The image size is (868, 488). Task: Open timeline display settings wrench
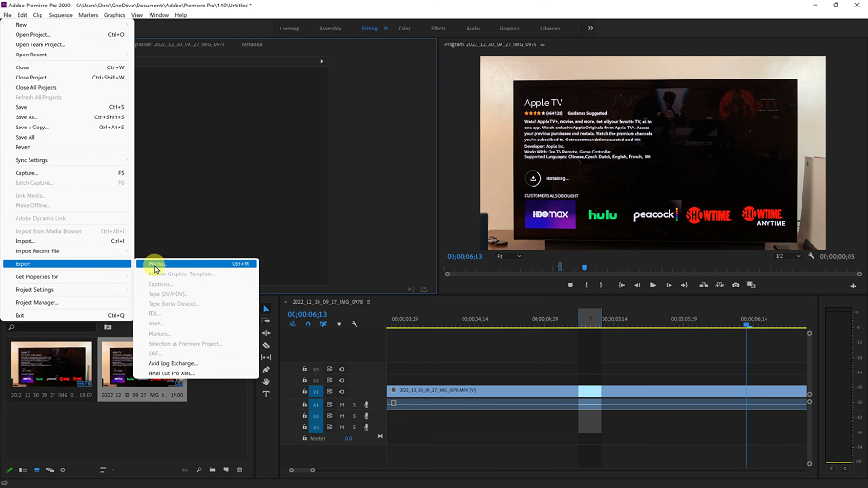(355, 324)
